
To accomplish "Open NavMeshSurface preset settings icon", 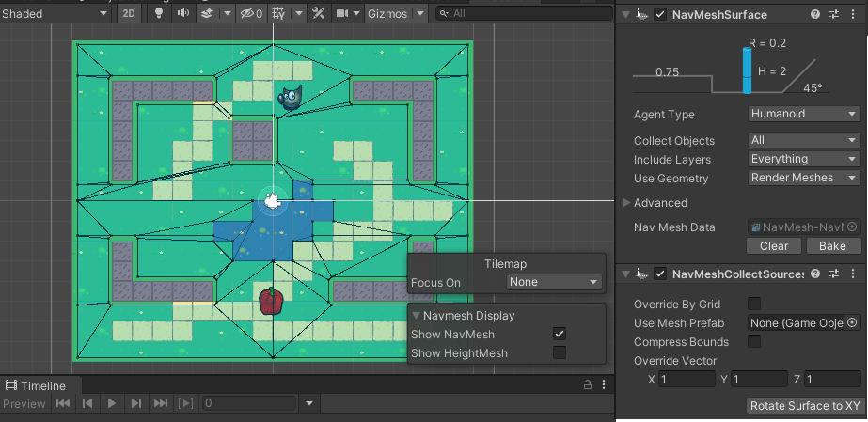I will pyautogui.click(x=834, y=14).
